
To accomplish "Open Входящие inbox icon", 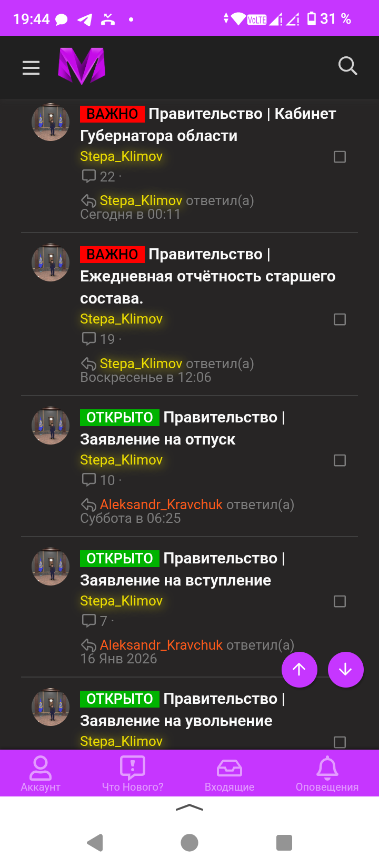I will [230, 773].
